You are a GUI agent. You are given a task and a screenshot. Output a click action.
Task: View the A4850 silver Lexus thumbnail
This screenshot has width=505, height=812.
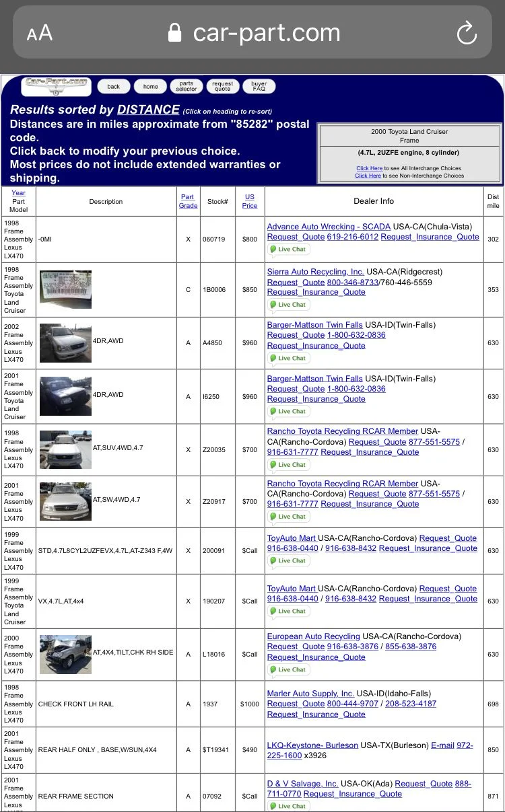pyautogui.click(x=65, y=343)
